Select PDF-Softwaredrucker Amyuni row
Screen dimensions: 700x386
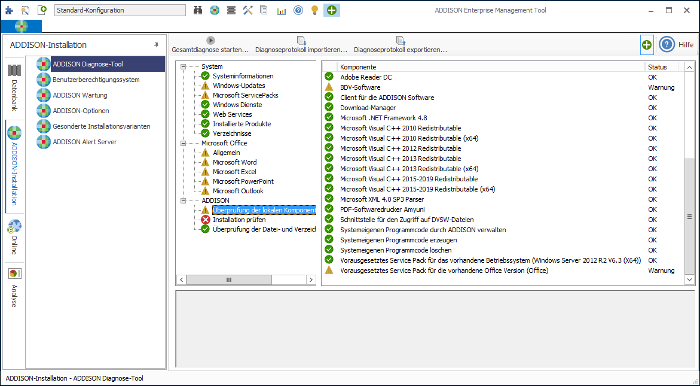click(x=503, y=210)
